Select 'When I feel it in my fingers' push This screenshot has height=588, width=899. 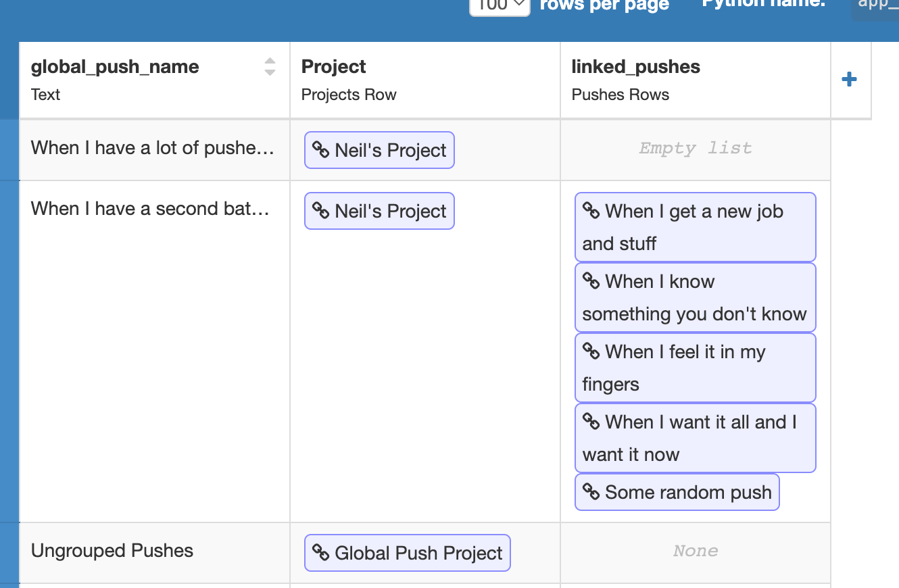695,368
